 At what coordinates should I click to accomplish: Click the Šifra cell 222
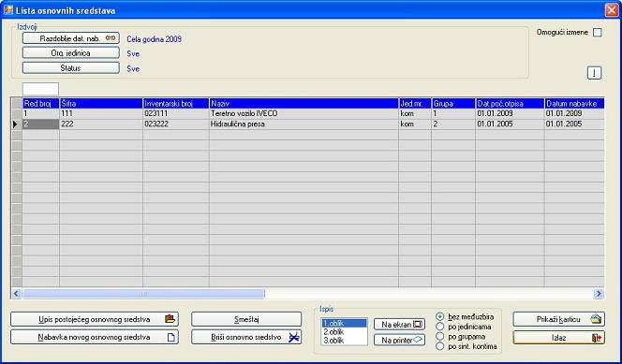click(101, 124)
